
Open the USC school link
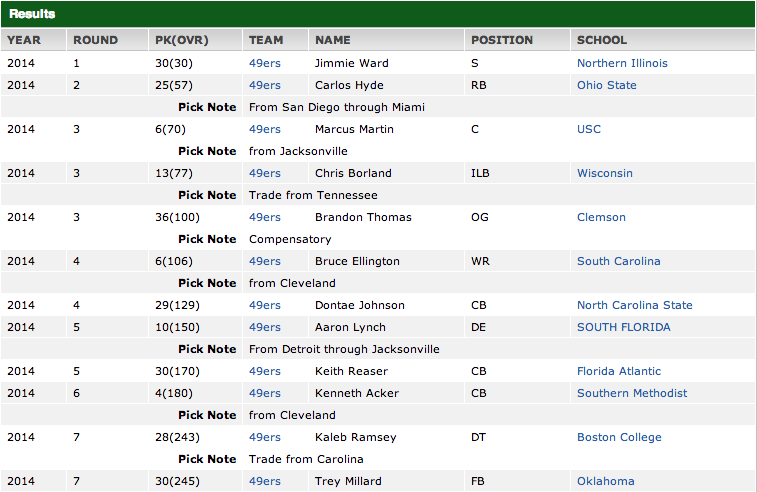[589, 129]
